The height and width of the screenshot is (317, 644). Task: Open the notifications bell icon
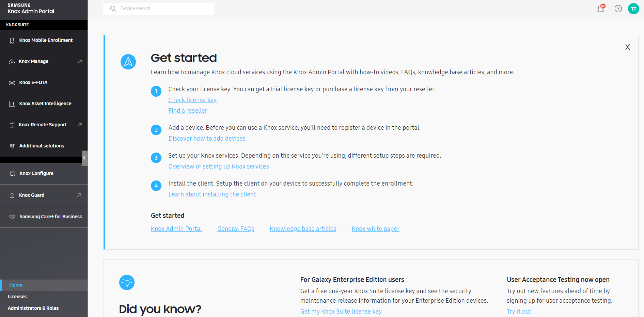[x=601, y=9]
